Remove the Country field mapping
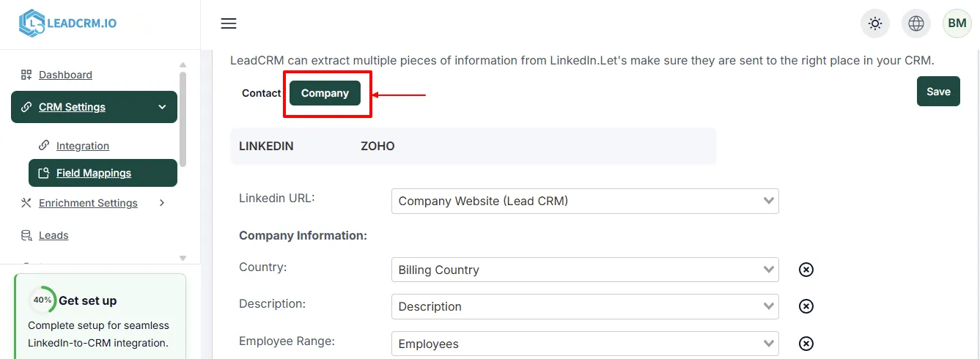The height and width of the screenshot is (359, 980). point(806,270)
